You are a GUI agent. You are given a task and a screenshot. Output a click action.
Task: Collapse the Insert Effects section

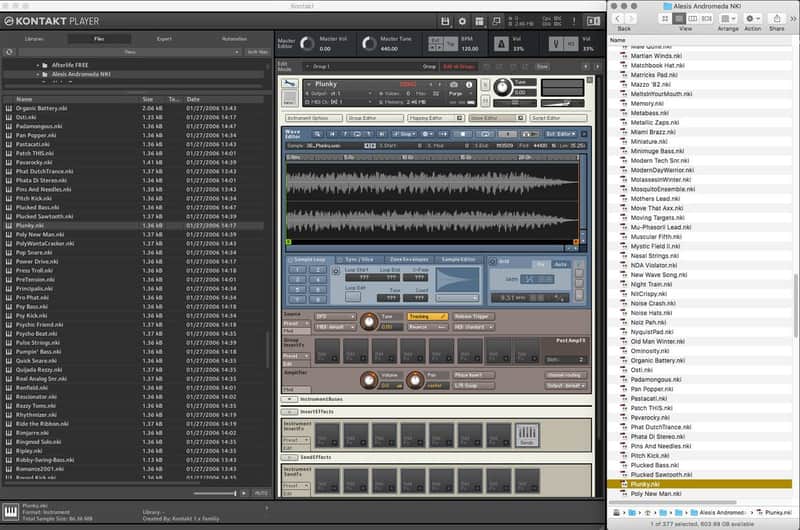point(289,412)
